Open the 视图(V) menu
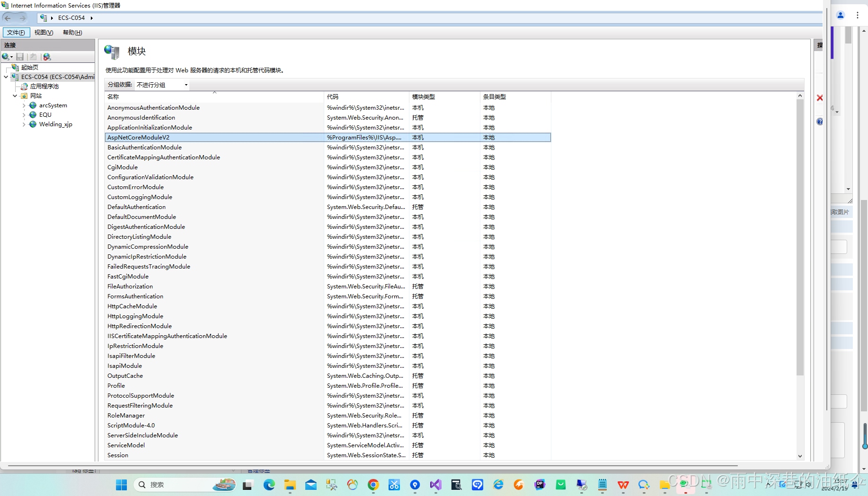This screenshot has width=868, height=496. [x=44, y=33]
